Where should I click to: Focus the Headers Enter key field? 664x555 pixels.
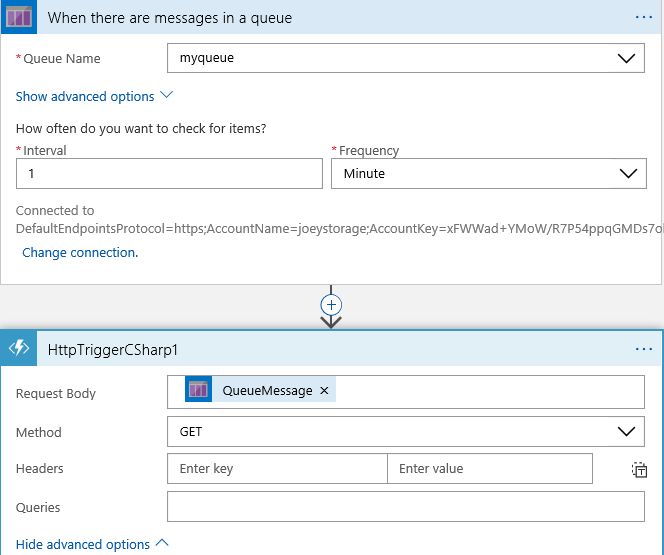click(277, 469)
